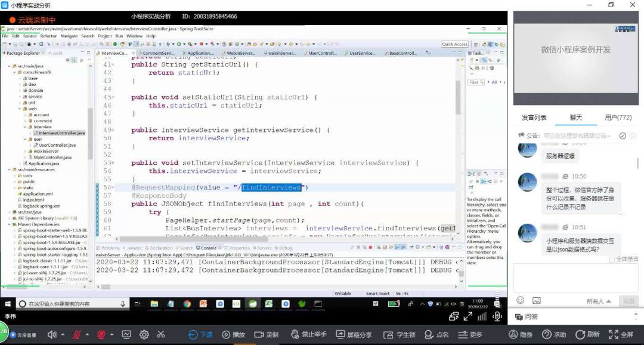The height and width of the screenshot is (345, 644).
Task: Click the 点名 roll call button
Action: 436,335
